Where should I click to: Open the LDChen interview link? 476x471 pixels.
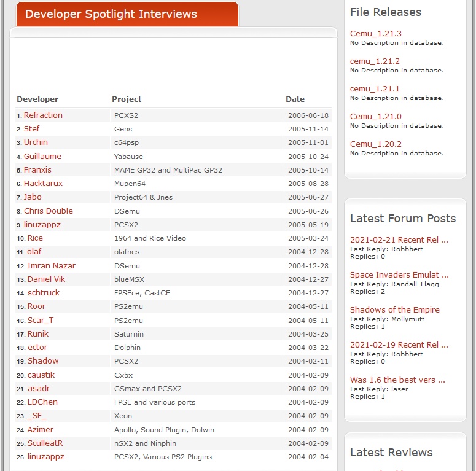(42, 402)
